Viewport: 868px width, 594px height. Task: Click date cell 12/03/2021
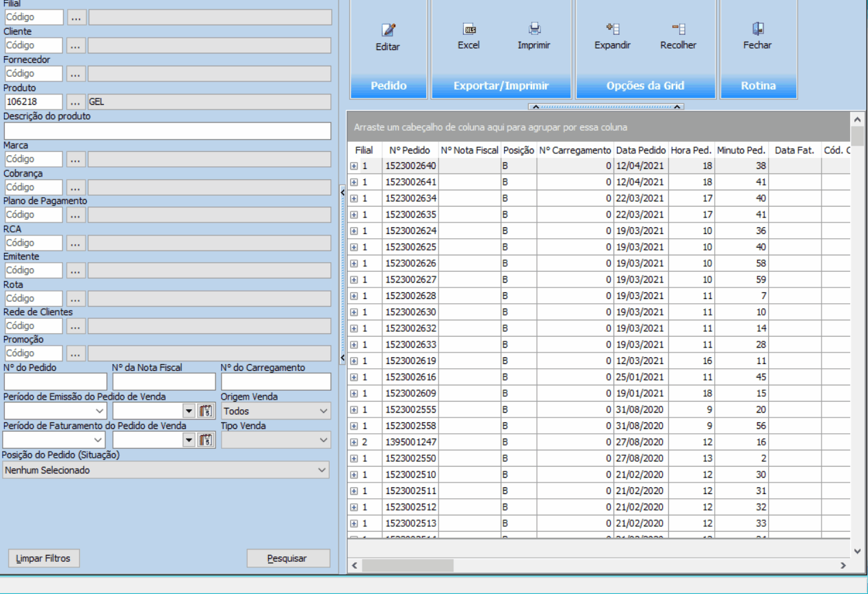point(641,361)
